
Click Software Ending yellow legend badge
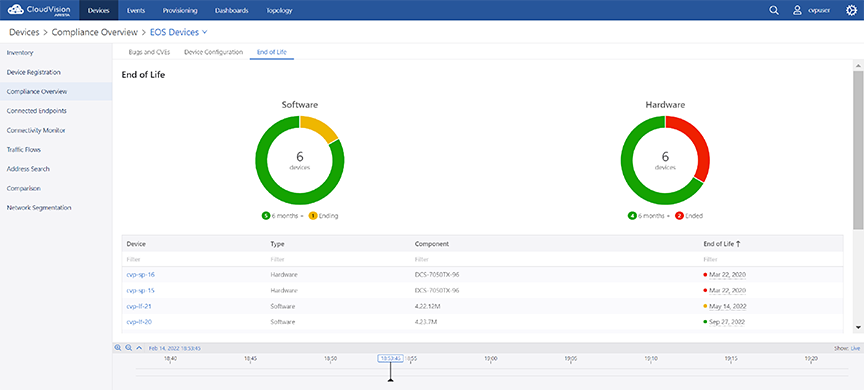click(x=313, y=216)
